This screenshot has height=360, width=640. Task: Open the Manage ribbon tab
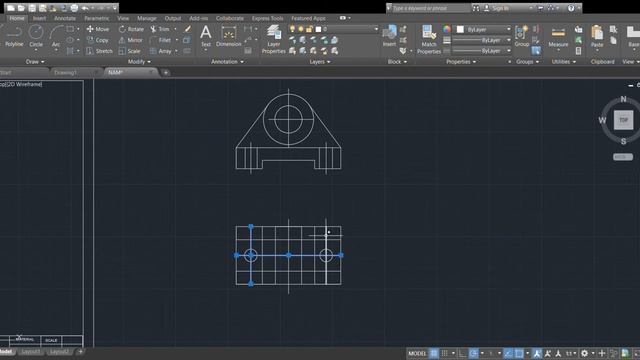click(147, 18)
